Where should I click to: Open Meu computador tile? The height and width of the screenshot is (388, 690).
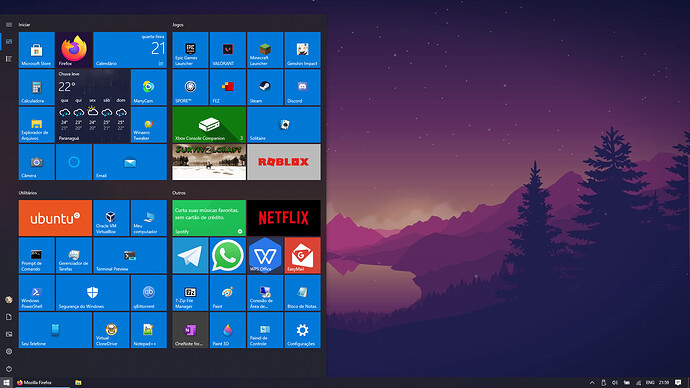(149, 218)
